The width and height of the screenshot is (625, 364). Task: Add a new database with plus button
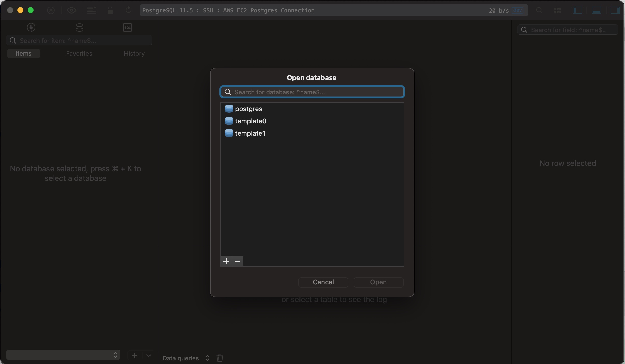tap(226, 261)
